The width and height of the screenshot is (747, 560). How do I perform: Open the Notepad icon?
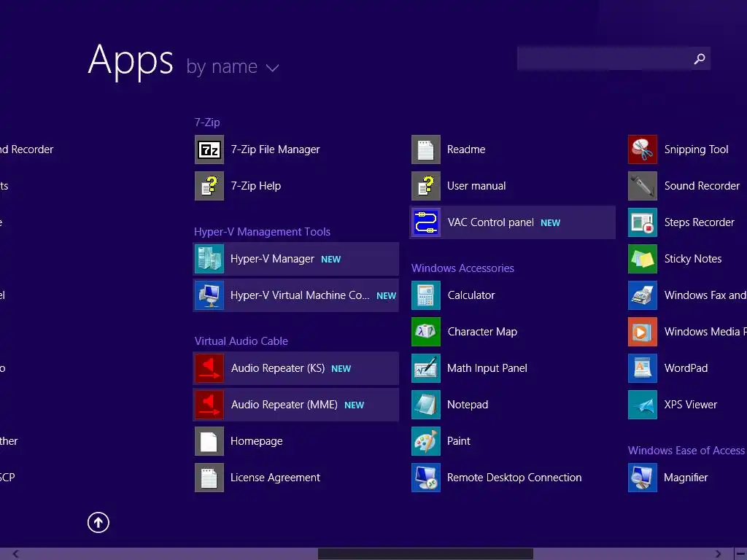[x=426, y=405]
